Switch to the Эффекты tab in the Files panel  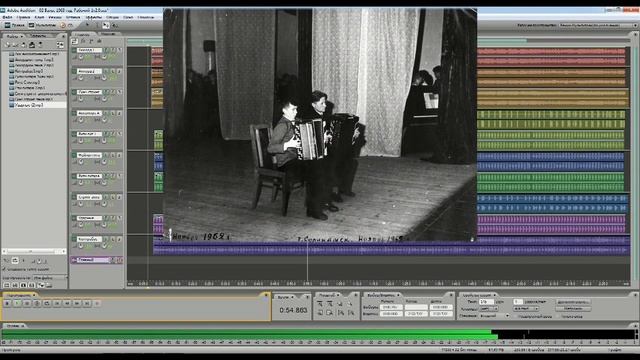tap(38, 36)
